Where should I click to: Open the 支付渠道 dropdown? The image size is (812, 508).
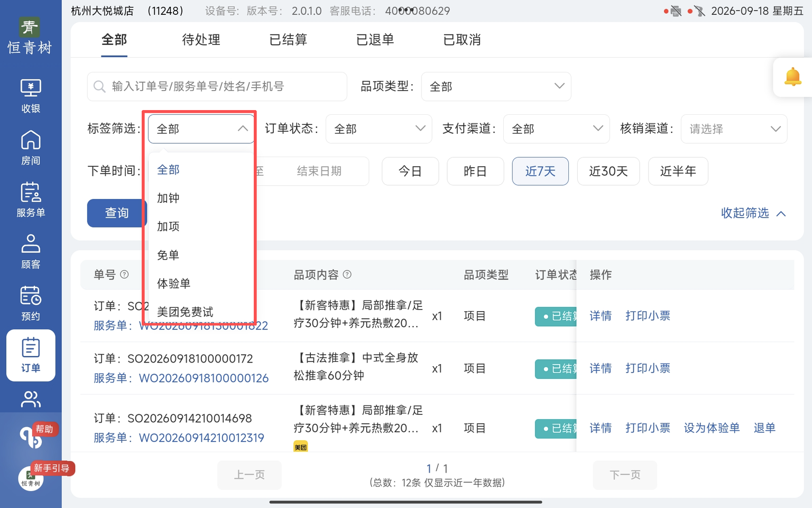coord(557,129)
